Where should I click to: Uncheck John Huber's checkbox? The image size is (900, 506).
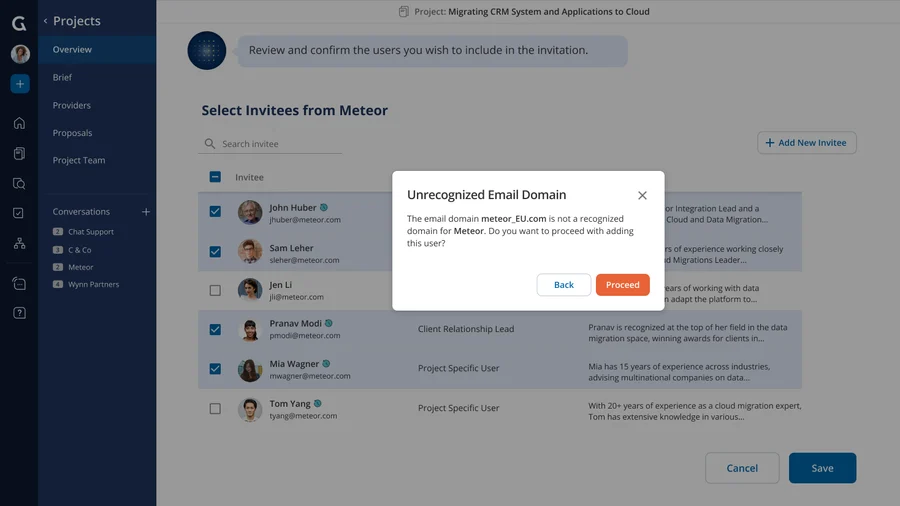[215, 212]
